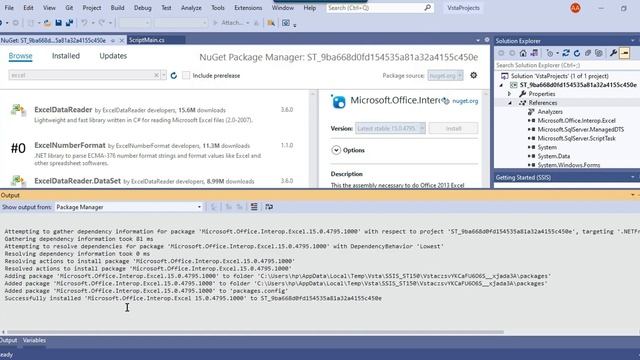Select the Analyzers node under References

pyautogui.click(x=550, y=112)
